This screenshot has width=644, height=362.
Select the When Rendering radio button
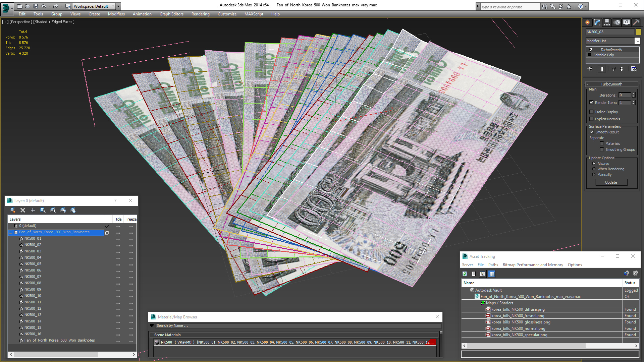click(x=594, y=169)
